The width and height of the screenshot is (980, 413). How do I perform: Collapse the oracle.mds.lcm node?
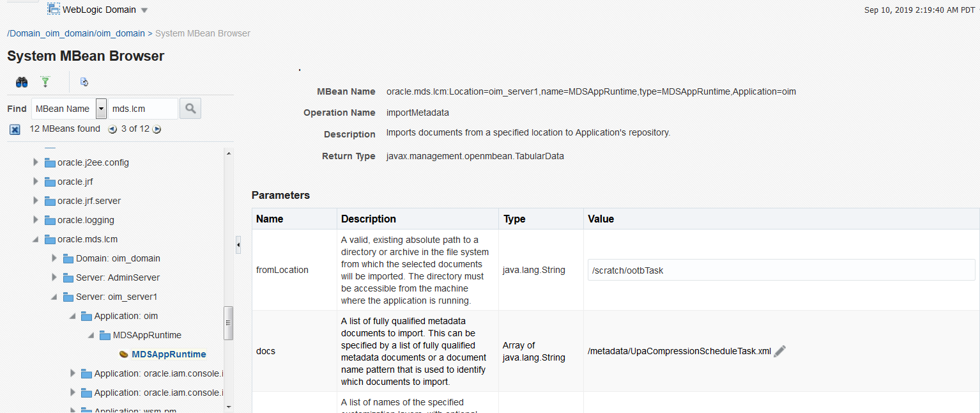coord(36,239)
